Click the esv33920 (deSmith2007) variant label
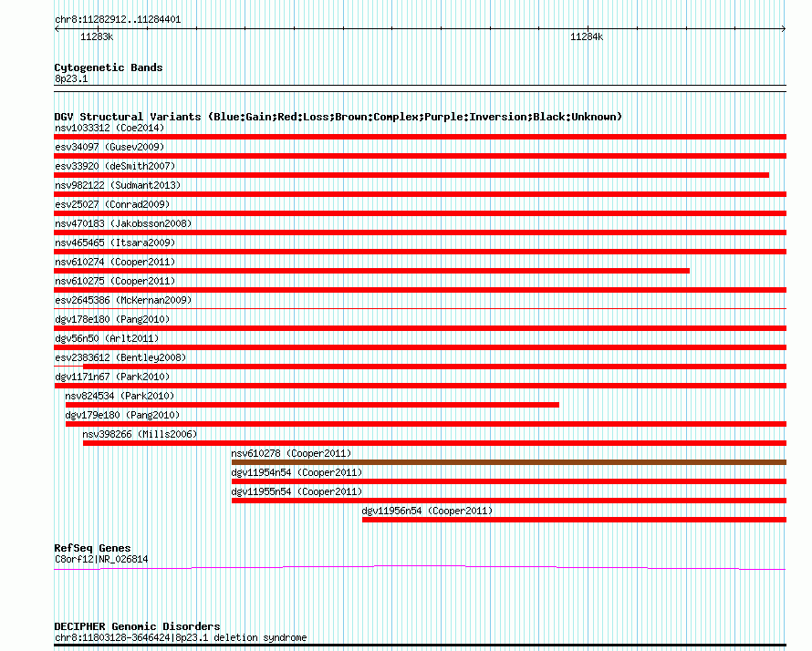Screen dimensions: 812x651 [115, 166]
